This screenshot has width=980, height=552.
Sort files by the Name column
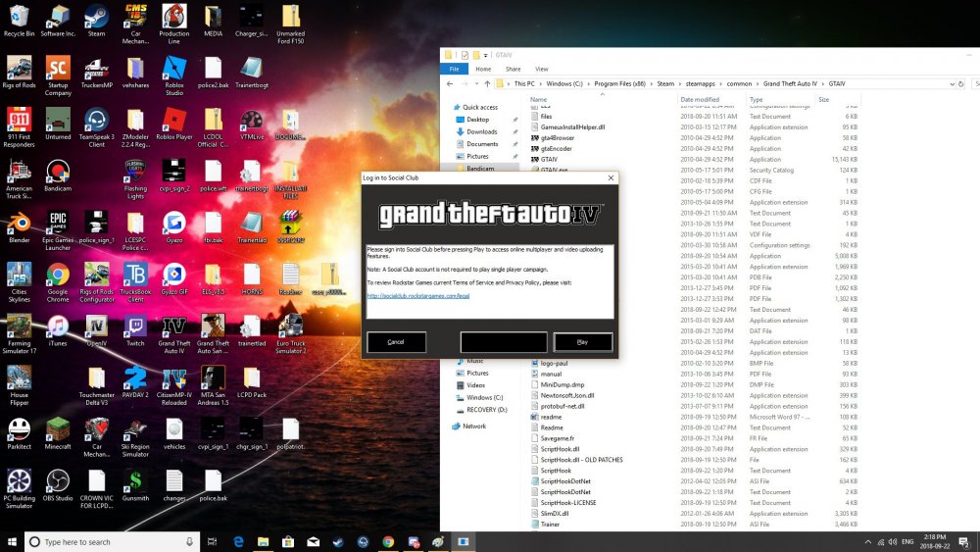point(538,99)
